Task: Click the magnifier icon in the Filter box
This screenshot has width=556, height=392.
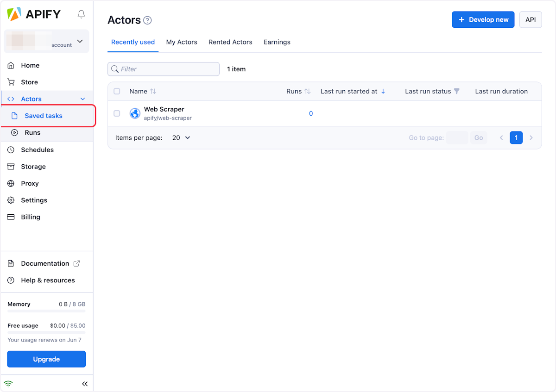Action: coord(115,69)
